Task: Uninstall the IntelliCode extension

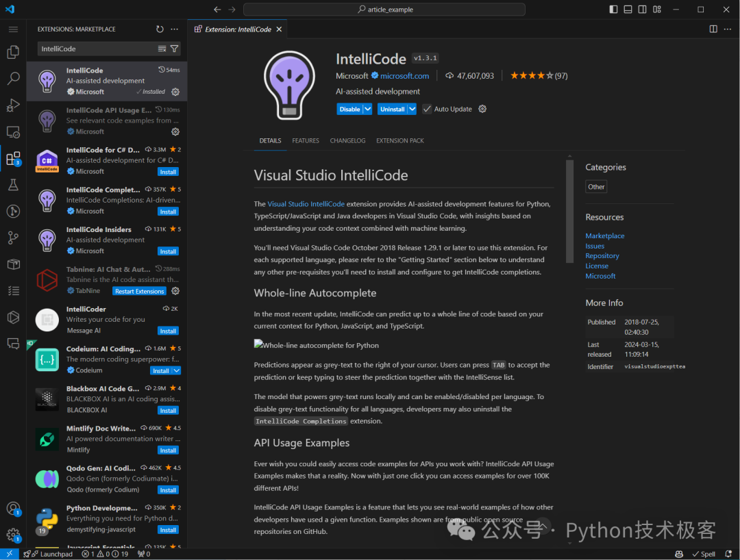Action: click(392, 109)
